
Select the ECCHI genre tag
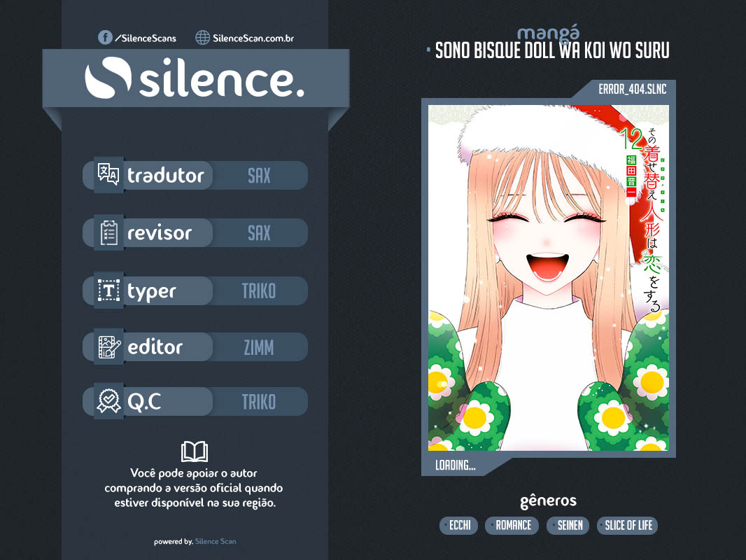point(459,526)
